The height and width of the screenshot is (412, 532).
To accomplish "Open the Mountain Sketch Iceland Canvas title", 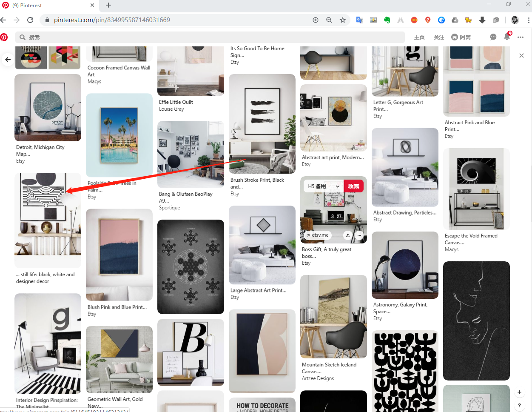I will coord(329,368).
